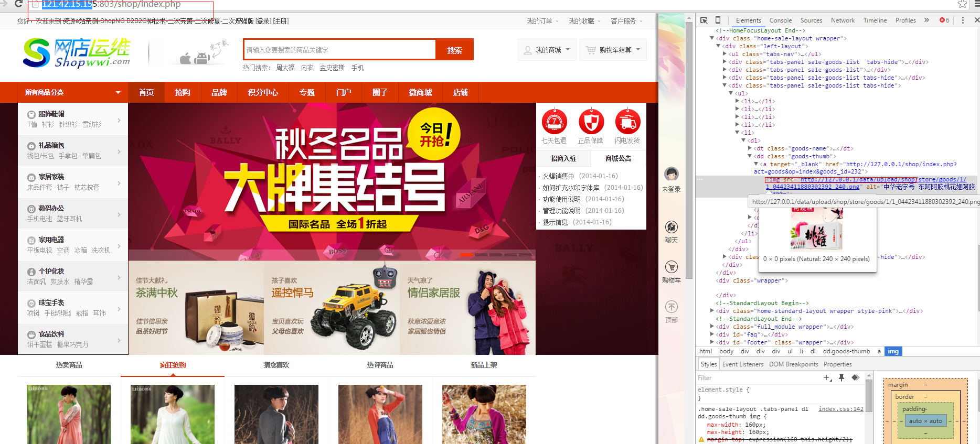Viewport: 980px width, 444px height.
Task: Switch to the Sources tab
Action: tap(811, 20)
